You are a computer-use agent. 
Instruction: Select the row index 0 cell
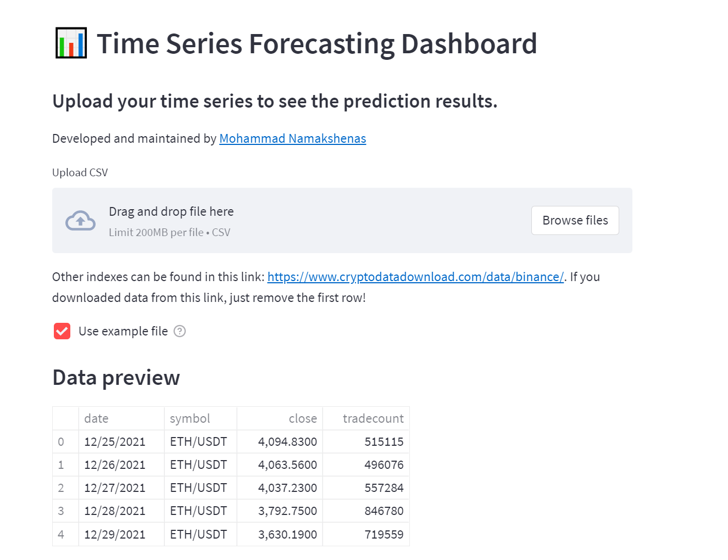[x=60, y=441]
